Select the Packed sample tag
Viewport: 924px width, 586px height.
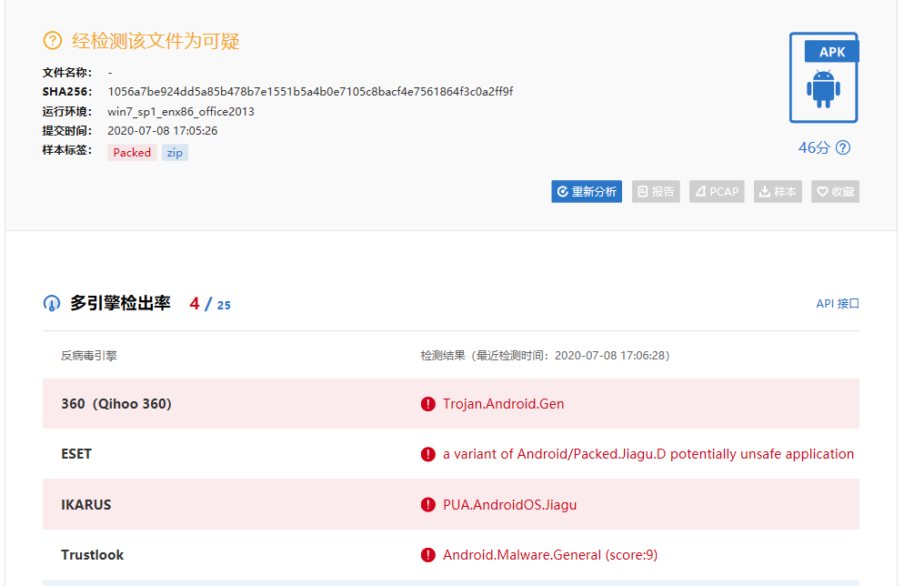[132, 153]
